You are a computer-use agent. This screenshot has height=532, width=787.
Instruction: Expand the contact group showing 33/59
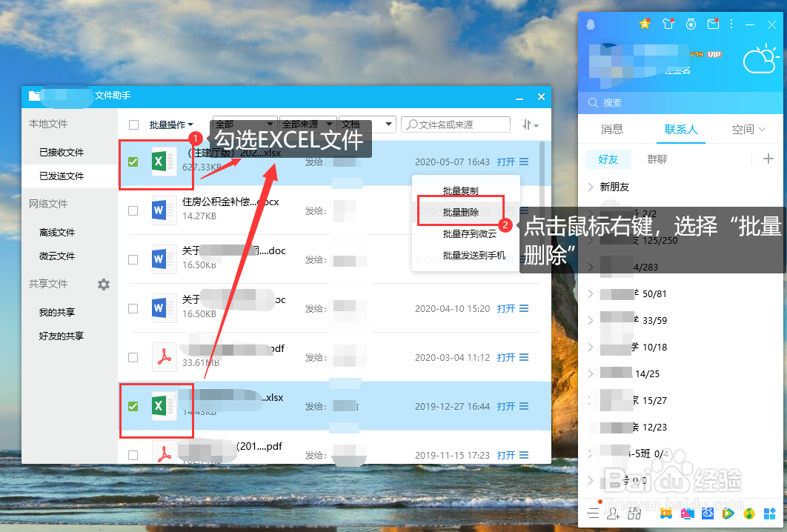591,320
